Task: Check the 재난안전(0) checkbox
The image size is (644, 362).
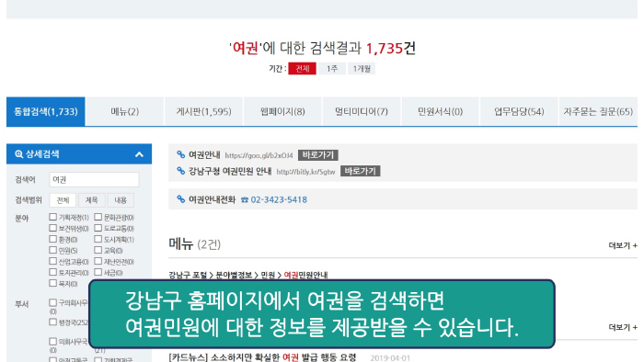Action: [98, 261]
